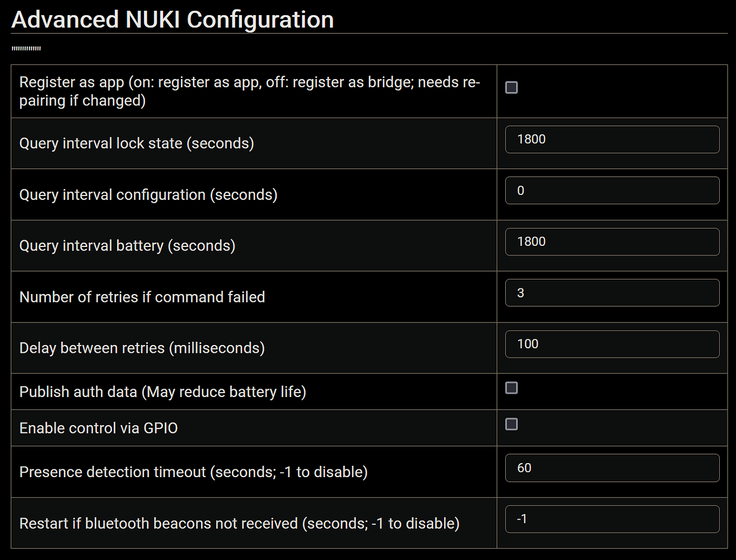This screenshot has height=560, width=736.
Task: Select the Query interval configuration input showing 0
Action: (x=612, y=190)
